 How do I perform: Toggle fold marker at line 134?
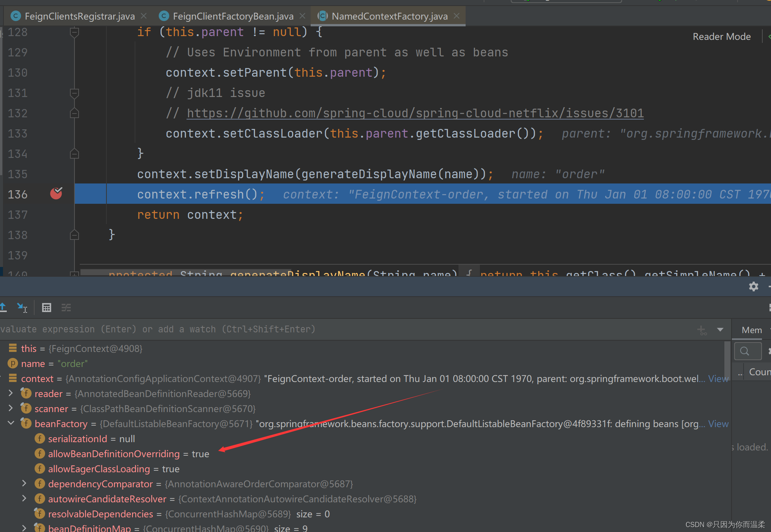[x=74, y=154]
